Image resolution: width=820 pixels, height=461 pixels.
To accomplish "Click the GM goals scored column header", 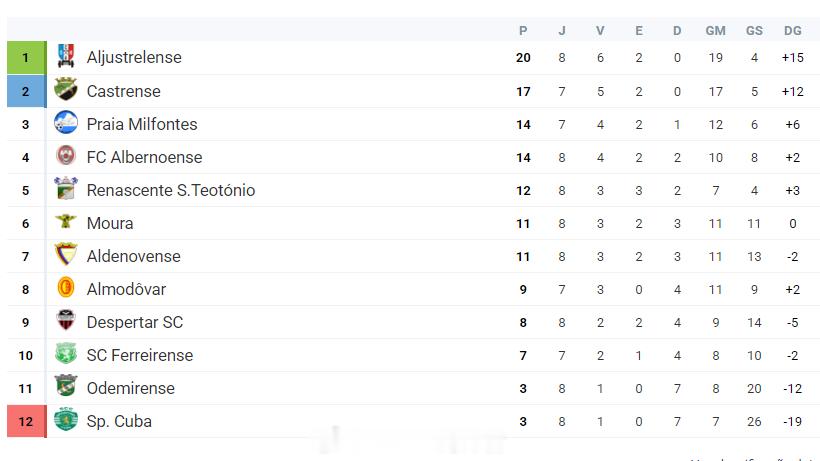I will 715,31.
